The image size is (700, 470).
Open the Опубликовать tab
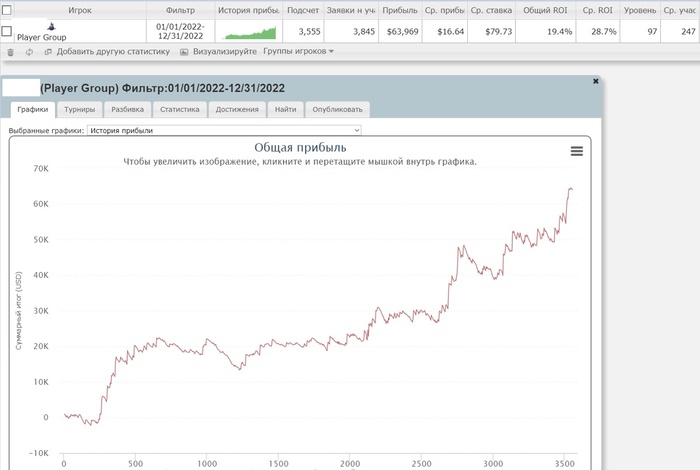pyautogui.click(x=338, y=109)
